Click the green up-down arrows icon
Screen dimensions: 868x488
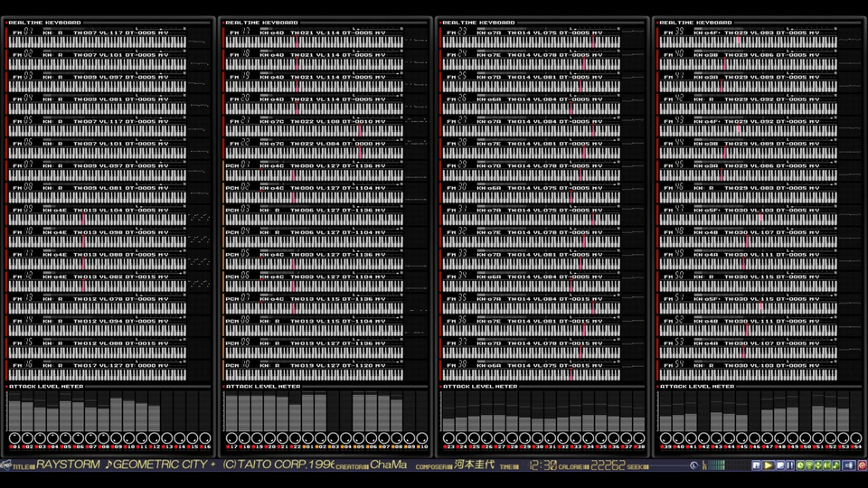point(818,466)
